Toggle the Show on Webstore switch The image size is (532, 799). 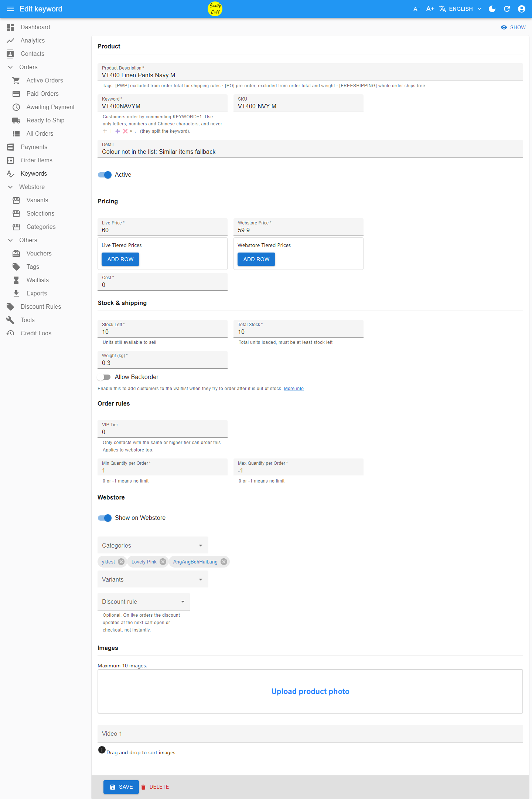(105, 518)
